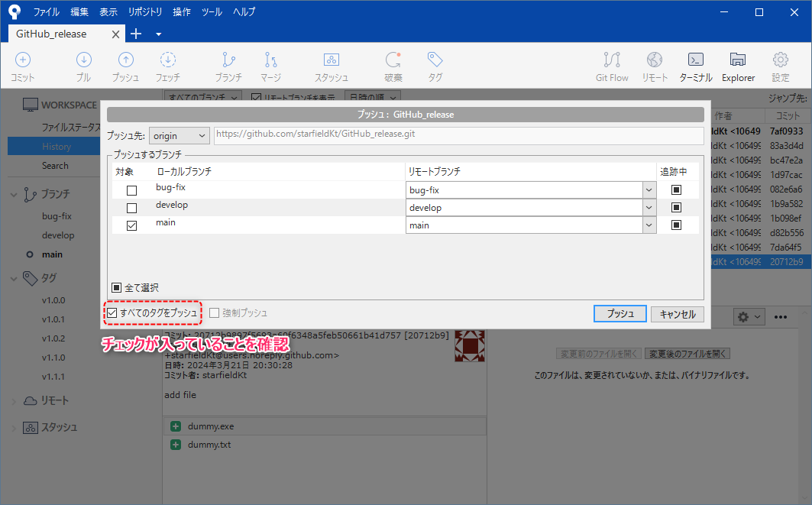
Task: Click 変更前のファイルを開く button
Action: (x=599, y=354)
